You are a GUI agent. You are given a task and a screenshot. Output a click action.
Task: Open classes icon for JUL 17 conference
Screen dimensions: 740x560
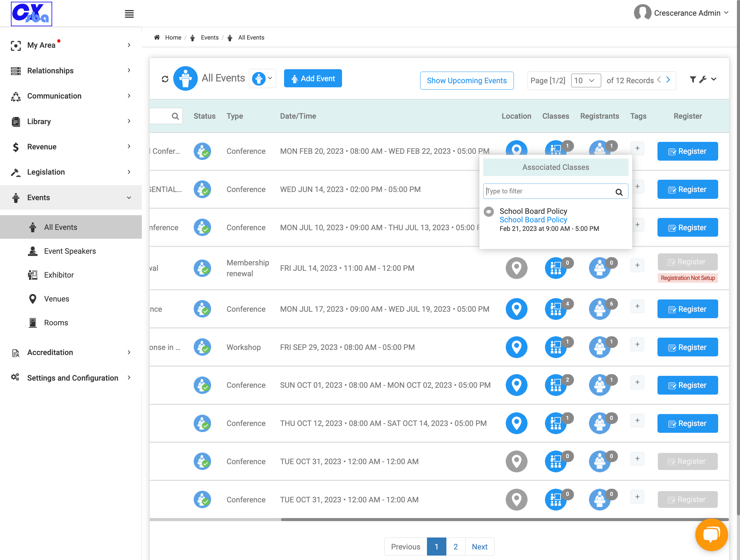tap(556, 309)
